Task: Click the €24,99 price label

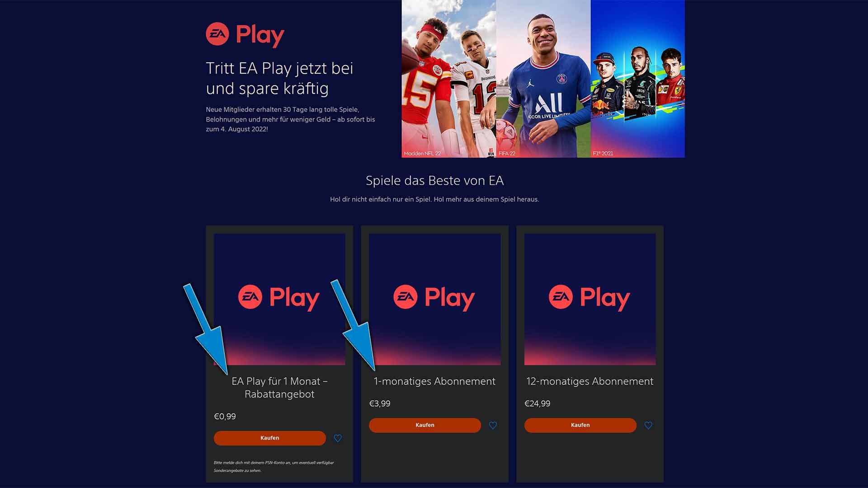Action: click(537, 404)
